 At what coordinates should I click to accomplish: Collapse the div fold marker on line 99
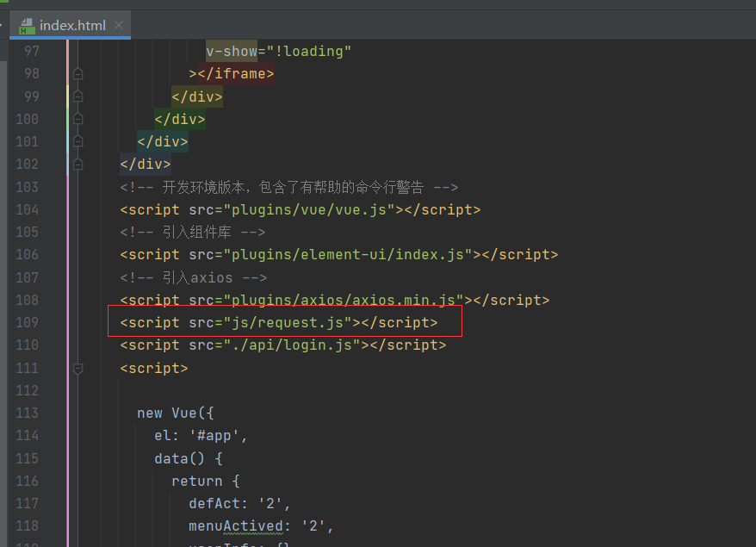tap(77, 96)
